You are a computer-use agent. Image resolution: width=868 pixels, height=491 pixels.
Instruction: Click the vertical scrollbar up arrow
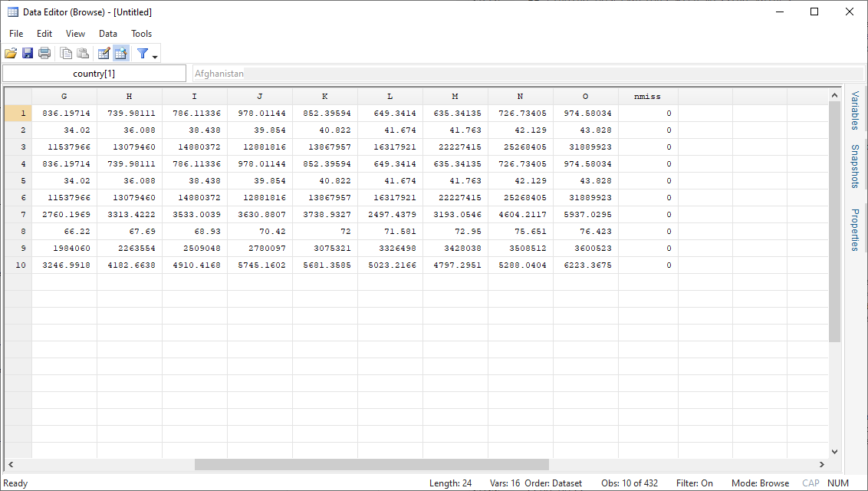(834, 96)
